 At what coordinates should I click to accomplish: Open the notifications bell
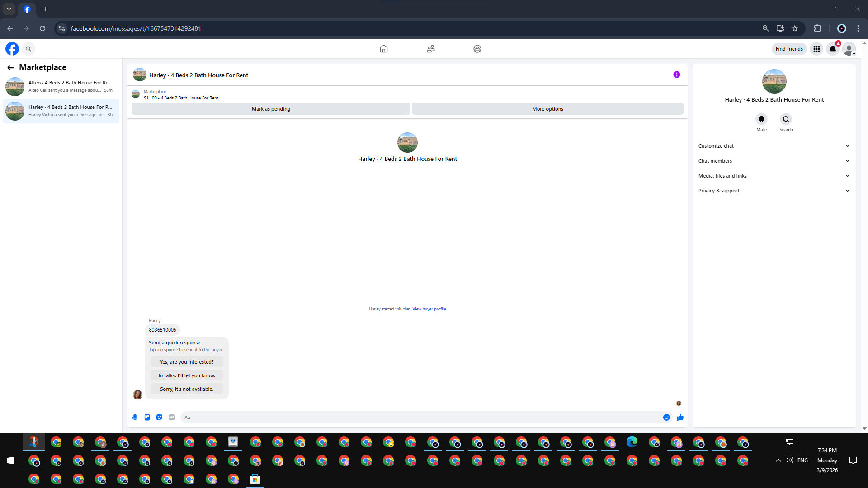pos(833,49)
